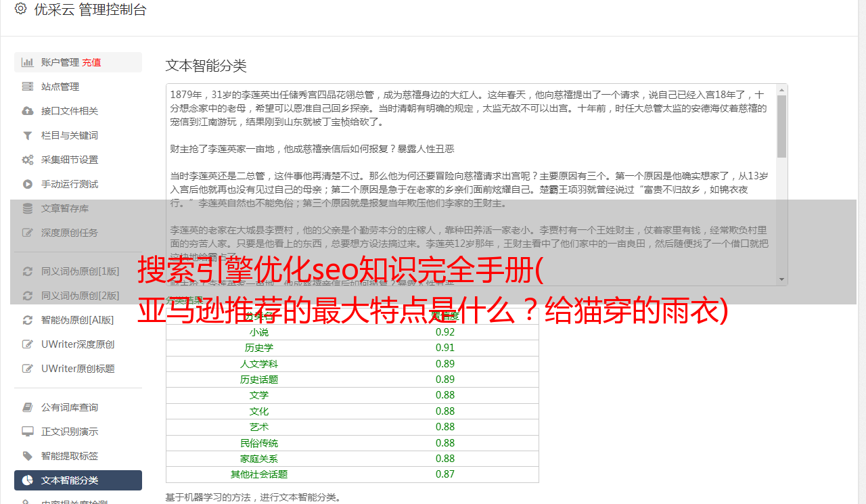The width and height of the screenshot is (866, 504).
Task: Click the 0.87 score for 其他社会话题
Action: (445, 474)
